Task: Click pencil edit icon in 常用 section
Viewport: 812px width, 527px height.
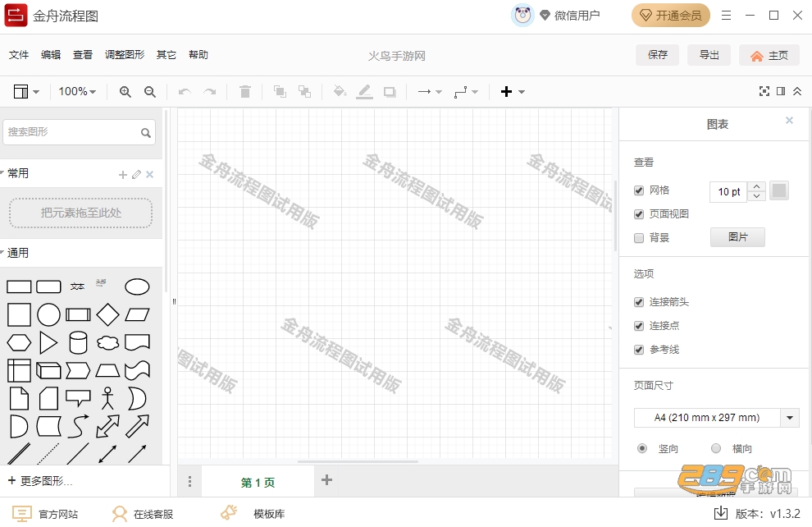Action: point(136,175)
